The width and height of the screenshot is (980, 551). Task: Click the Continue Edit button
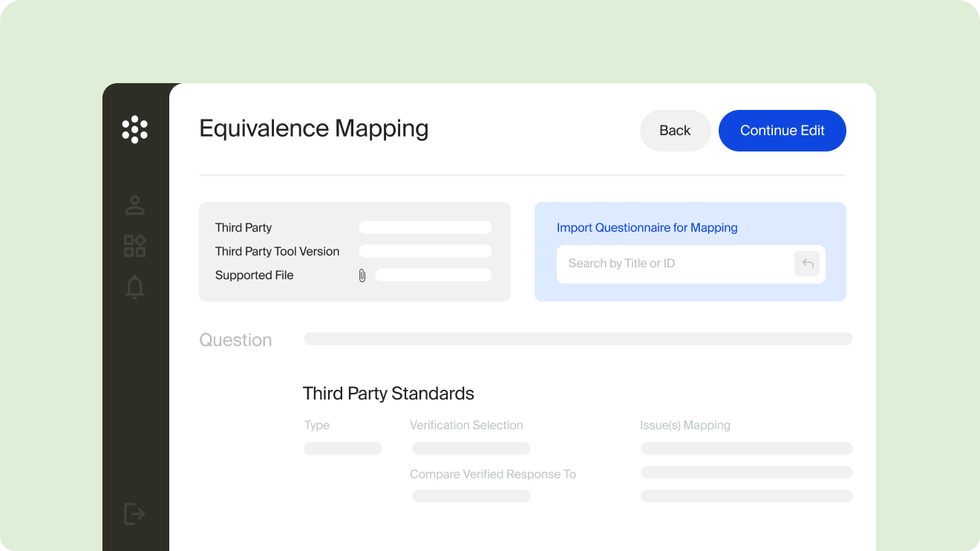point(783,131)
